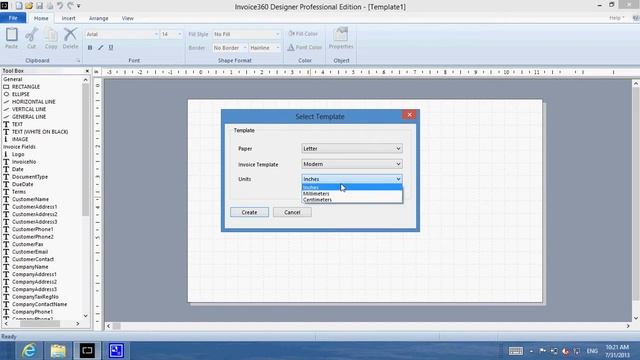Open the Border style dropdown
This screenshot has height=360, width=640.
[x=230, y=48]
